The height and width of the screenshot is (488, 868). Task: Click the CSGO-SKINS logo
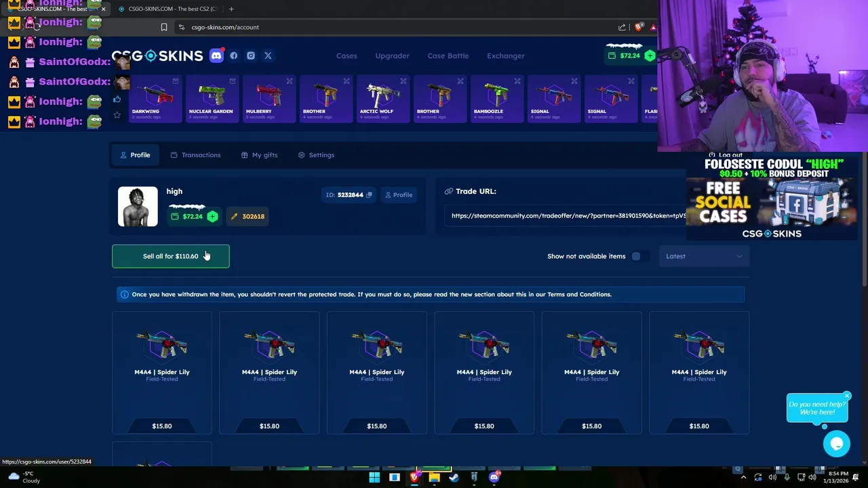(x=157, y=56)
